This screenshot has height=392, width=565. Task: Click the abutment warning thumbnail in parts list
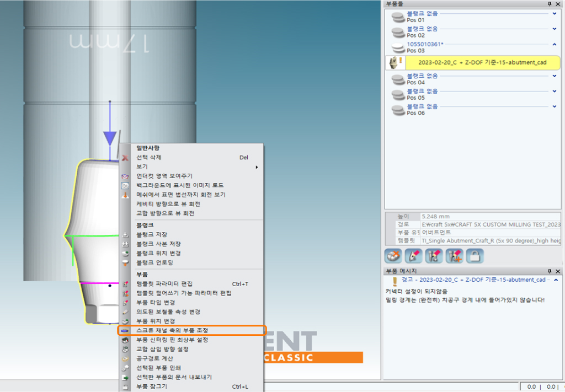(x=395, y=62)
